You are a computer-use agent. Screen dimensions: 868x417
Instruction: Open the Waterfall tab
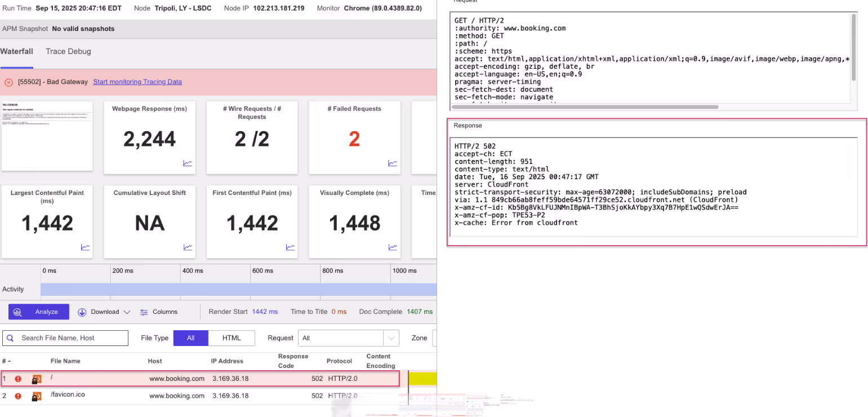[16, 51]
